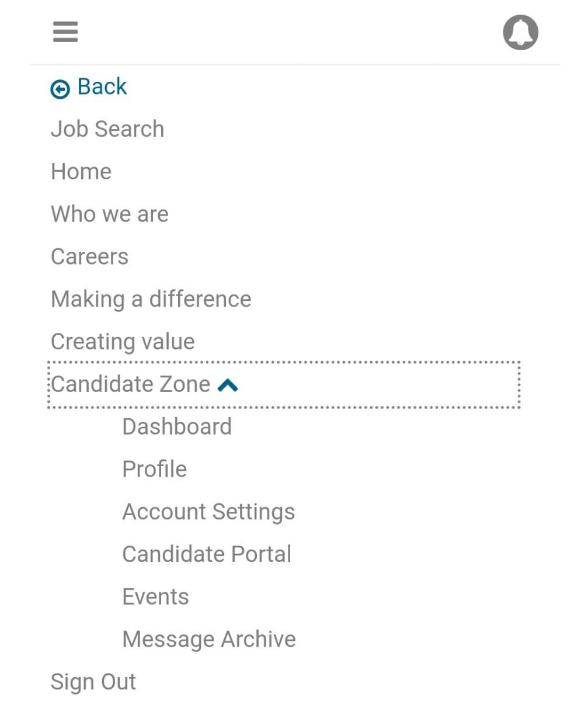Click the Candidate Zone label
The width and height of the screenshot is (588, 701).
[131, 384]
